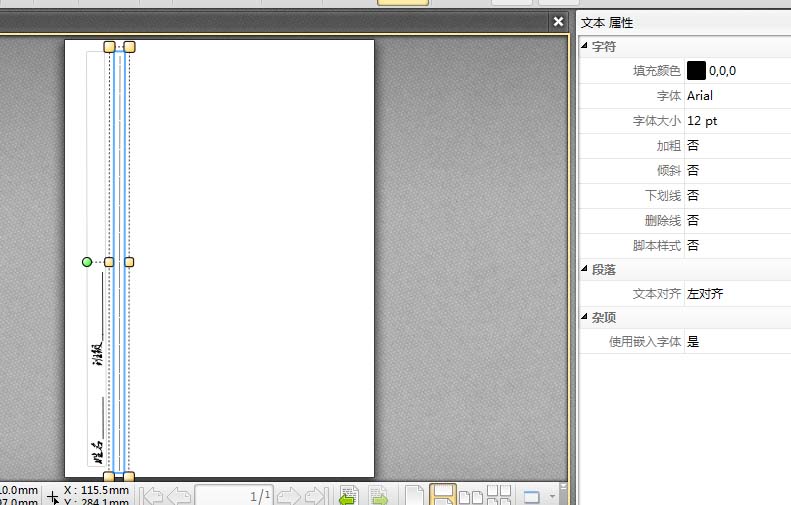Click the previous page arrow
Screen dimensions: 791x505
coord(179,496)
